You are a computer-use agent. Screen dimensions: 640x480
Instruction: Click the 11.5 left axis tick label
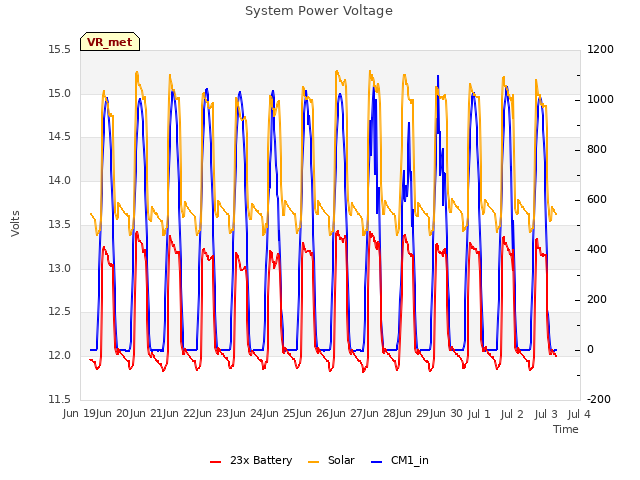(x=60, y=399)
